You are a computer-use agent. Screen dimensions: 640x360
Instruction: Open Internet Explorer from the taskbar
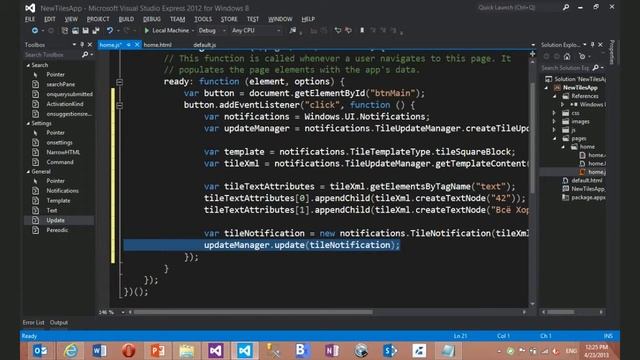pyautogui.click(x=70, y=351)
